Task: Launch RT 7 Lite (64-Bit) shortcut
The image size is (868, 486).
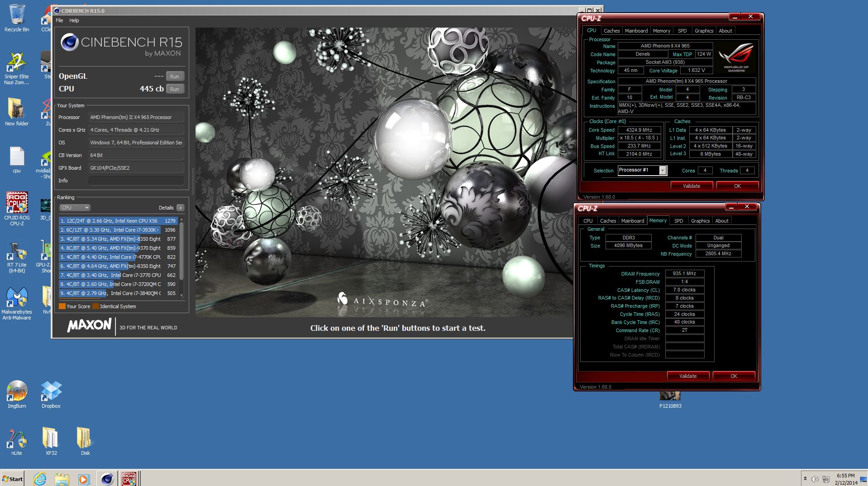Action: [x=17, y=257]
